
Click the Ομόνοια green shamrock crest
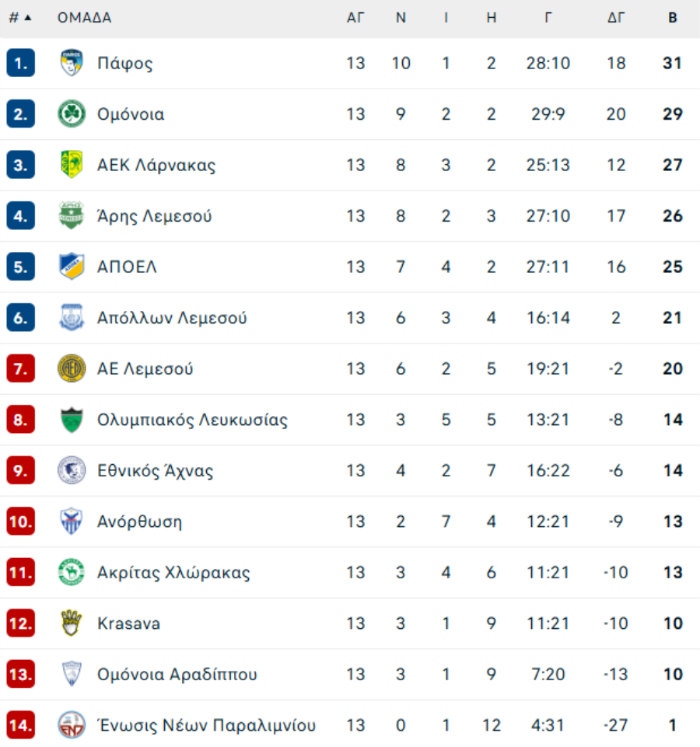click(72, 114)
